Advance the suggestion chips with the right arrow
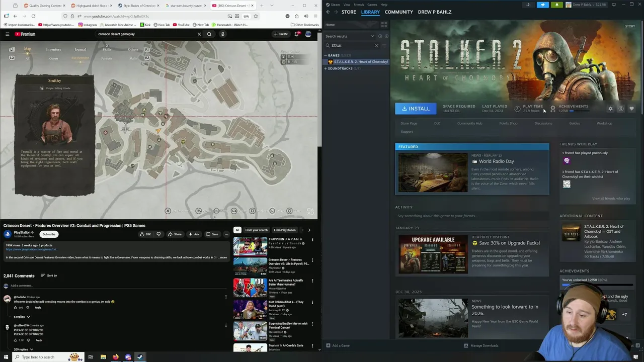The width and height of the screenshot is (644, 362). (309, 230)
